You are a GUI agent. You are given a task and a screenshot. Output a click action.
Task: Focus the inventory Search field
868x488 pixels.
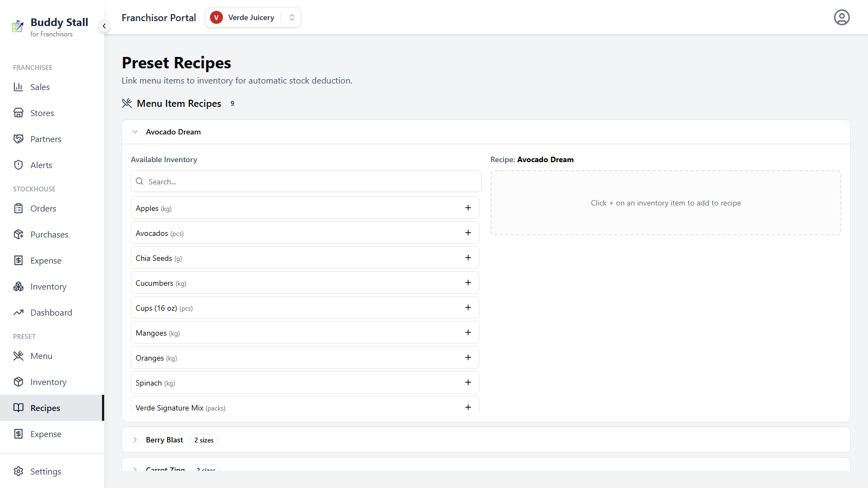click(x=306, y=181)
